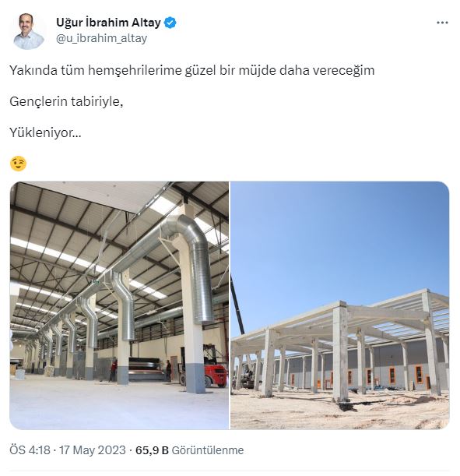Enlarge the outdoor concrete structure photo
460x476 pixels.
coord(339,305)
